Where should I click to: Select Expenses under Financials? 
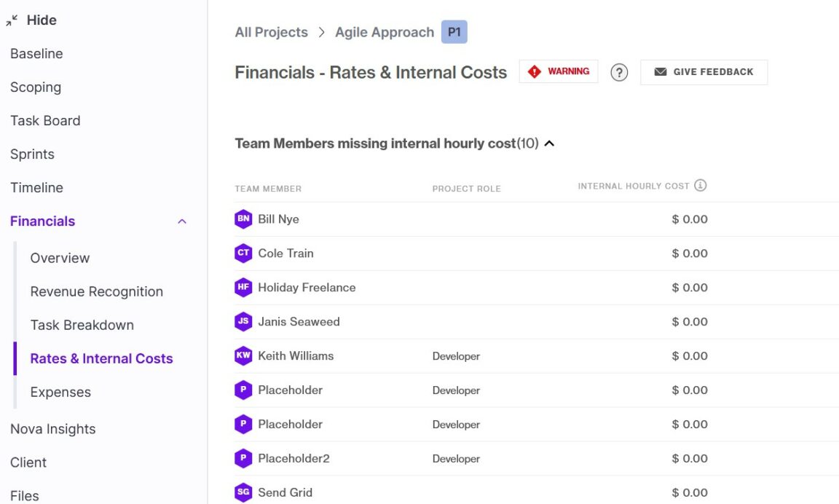tap(60, 392)
